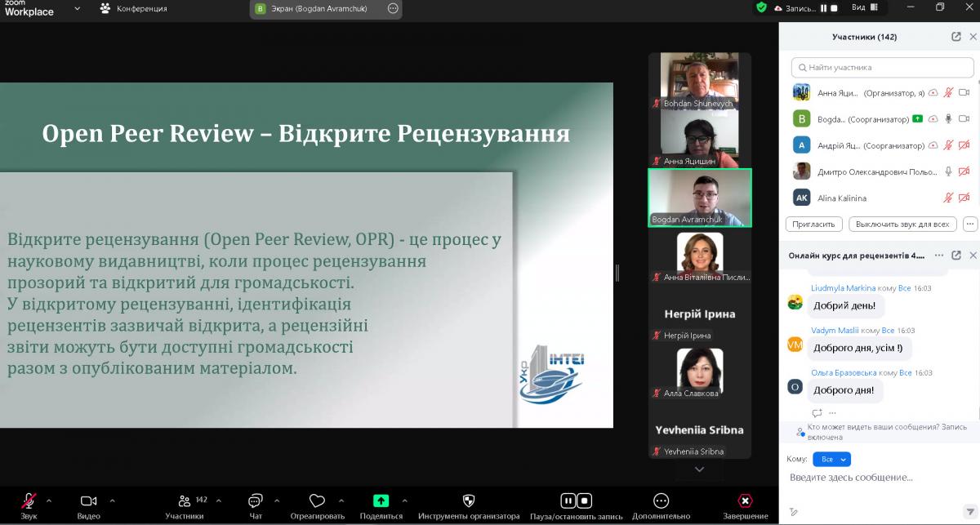Add a reaction to the last chat message
The height and width of the screenshot is (525, 980).
click(x=817, y=413)
